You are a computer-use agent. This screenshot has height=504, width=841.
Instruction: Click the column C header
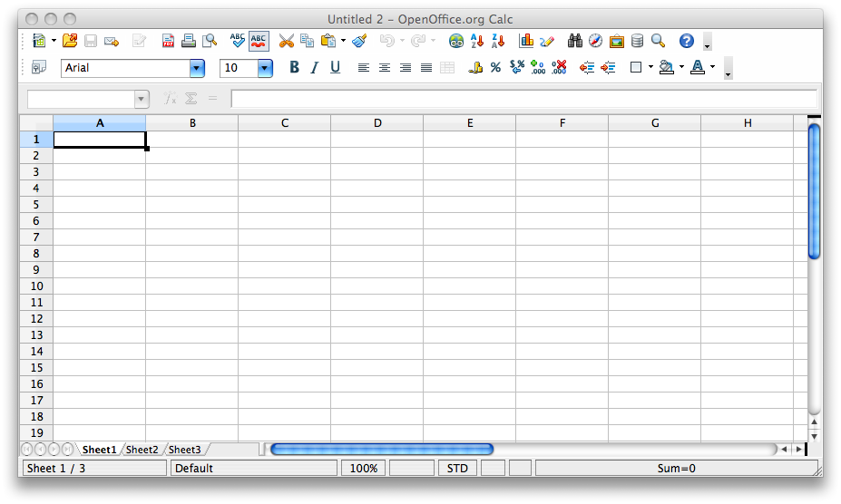pos(285,123)
